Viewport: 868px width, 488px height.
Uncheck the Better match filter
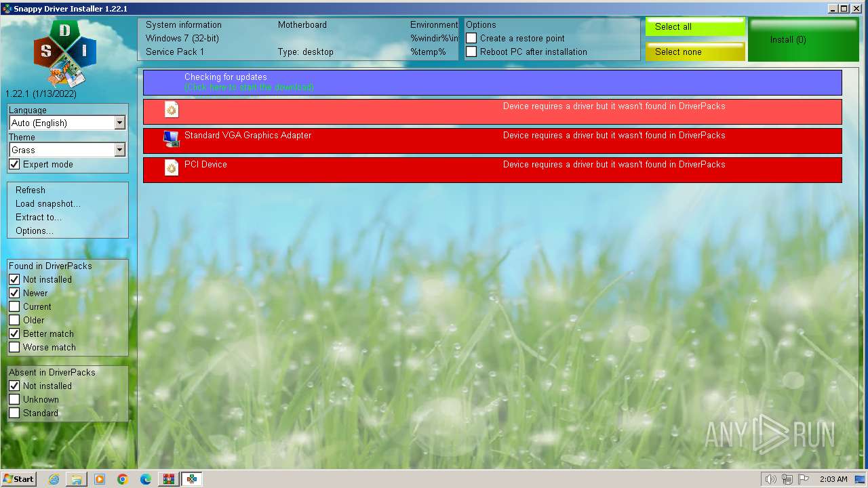click(x=14, y=334)
